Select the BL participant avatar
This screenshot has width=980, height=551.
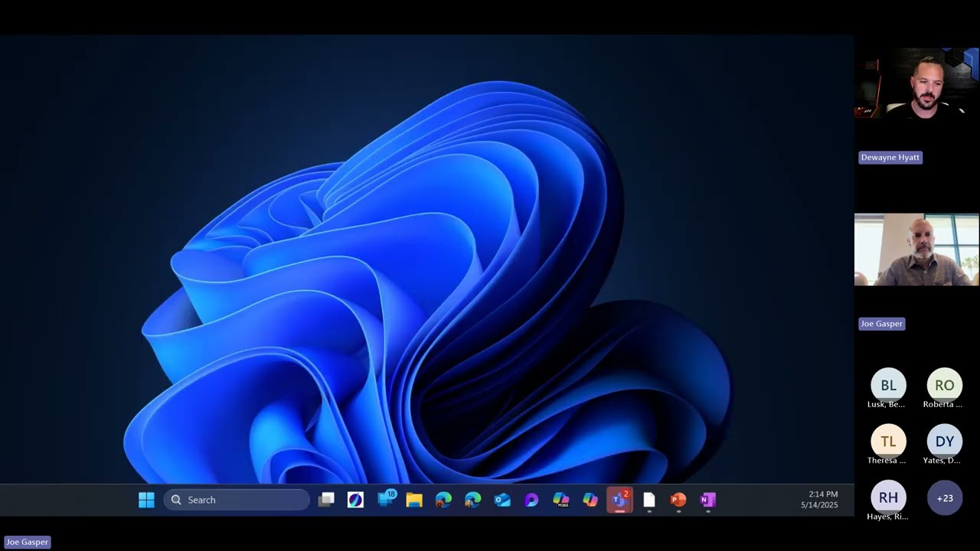tap(888, 386)
